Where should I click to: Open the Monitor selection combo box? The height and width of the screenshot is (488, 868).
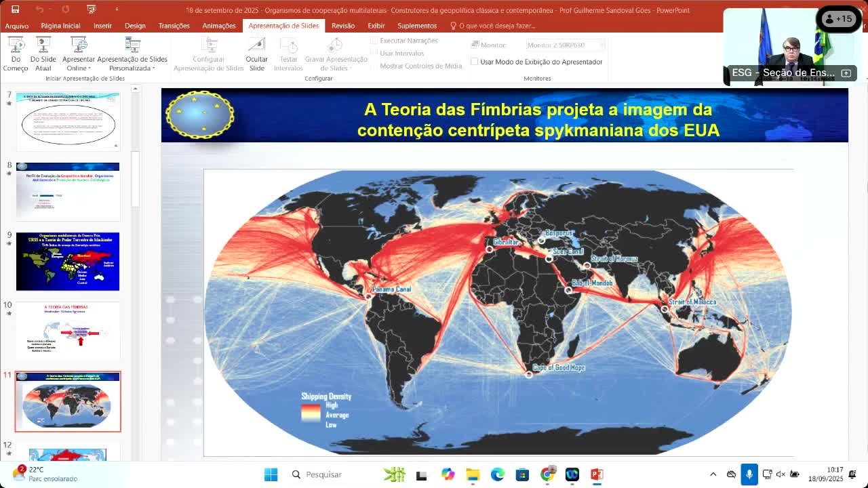tap(566, 45)
